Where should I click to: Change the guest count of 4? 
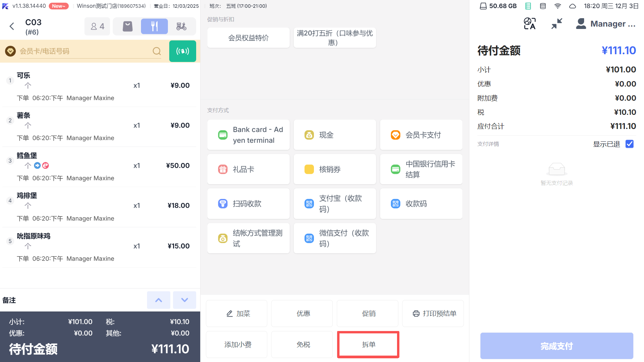click(97, 26)
